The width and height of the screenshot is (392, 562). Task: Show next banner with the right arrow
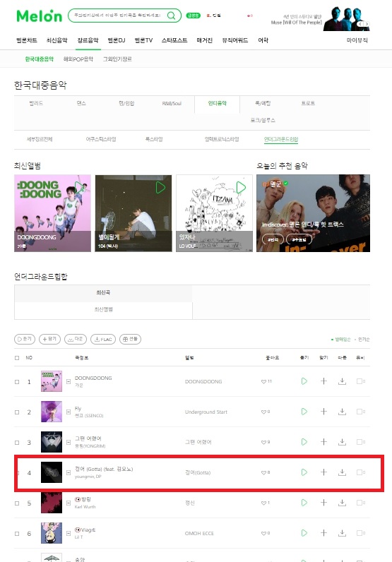click(367, 24)
